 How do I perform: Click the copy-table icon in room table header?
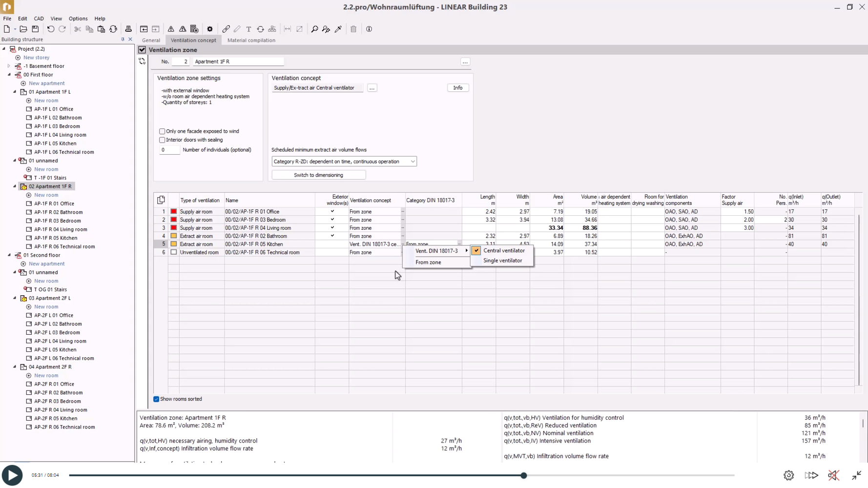pyautogui.click(x=161, y=200)
